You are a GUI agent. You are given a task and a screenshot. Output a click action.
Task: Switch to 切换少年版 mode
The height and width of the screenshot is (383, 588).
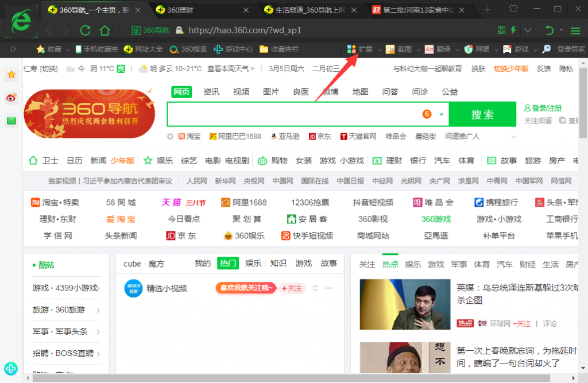pyautogui.click(x=510, y=69)
